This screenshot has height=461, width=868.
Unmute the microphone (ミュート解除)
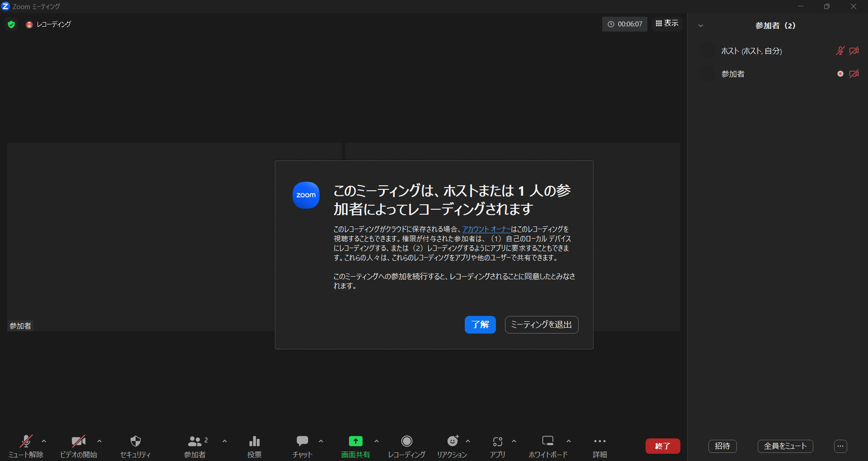pos(26,441)
